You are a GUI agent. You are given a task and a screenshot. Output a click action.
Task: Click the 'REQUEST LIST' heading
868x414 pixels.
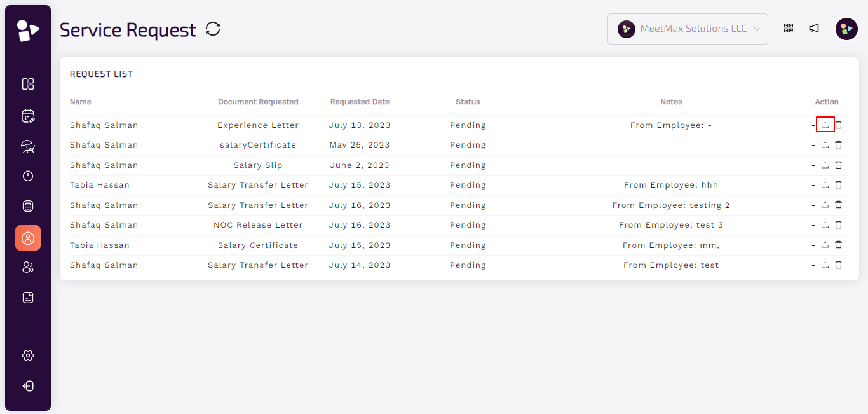pos(102,74)
